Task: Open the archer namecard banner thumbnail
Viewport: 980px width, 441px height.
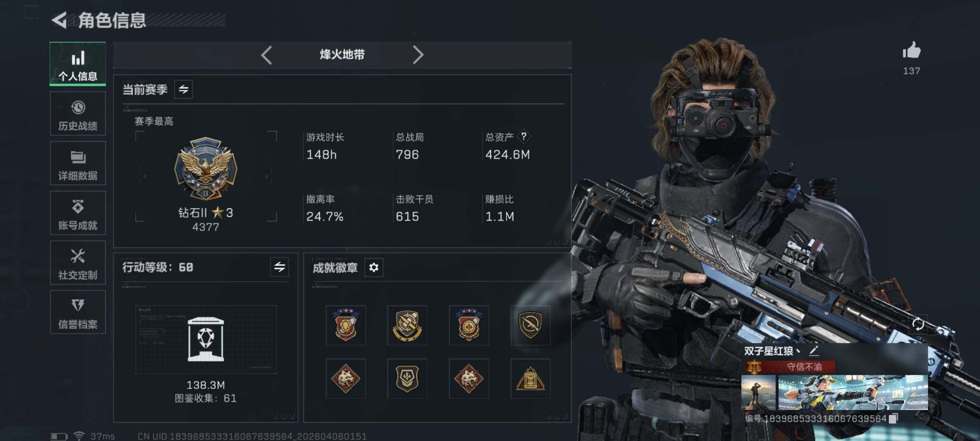Action: tap(853, 393)
